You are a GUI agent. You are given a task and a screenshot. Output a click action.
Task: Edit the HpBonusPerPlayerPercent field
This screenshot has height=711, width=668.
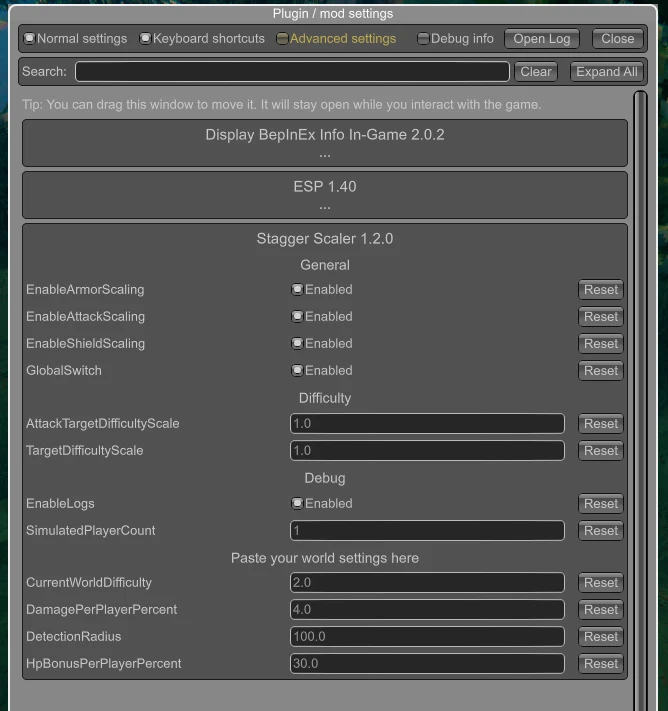[x=427, y=663]
